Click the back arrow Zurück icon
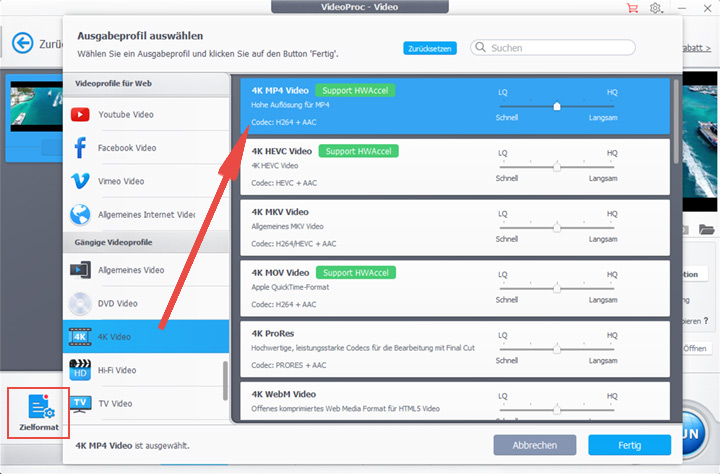This screenshot has width=720, height=474. [x=22, y=44]
